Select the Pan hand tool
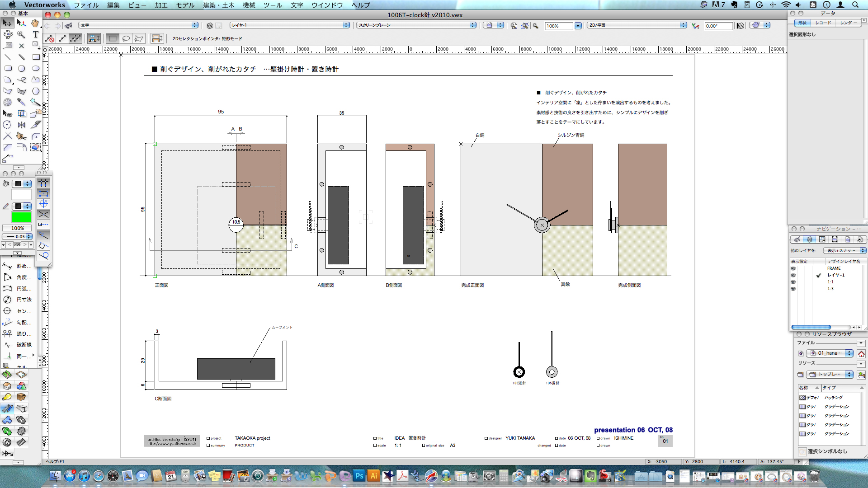This screenshot has height=488, width=868. click(x=35, y=23)
